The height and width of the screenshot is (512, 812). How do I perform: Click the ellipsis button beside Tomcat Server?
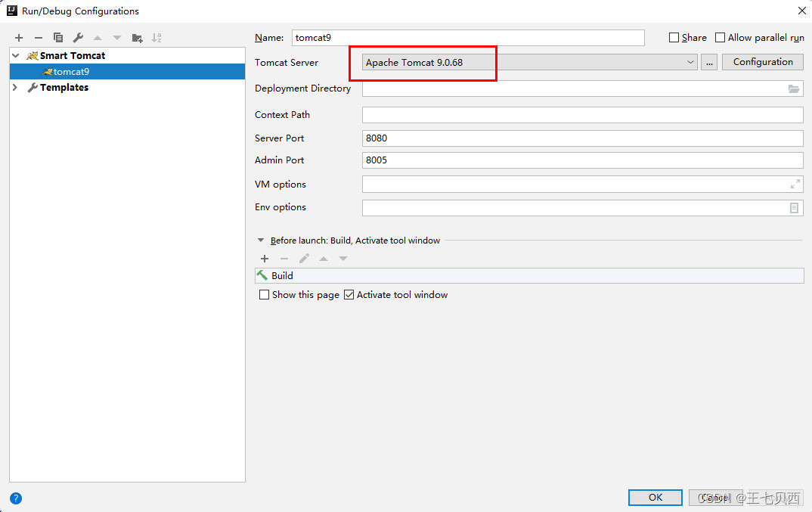pos(709,62)
